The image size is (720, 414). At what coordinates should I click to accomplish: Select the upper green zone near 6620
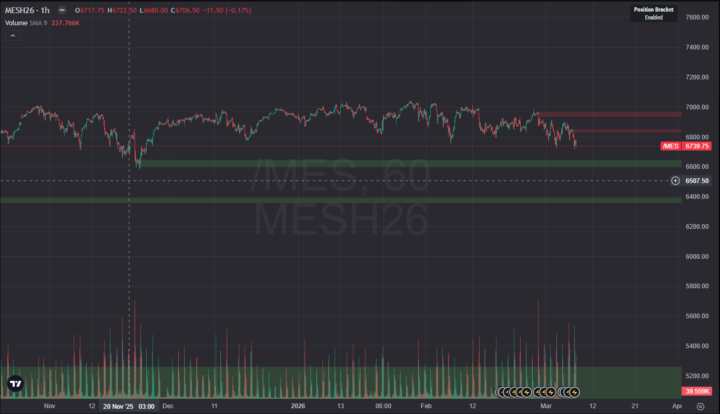410,163
